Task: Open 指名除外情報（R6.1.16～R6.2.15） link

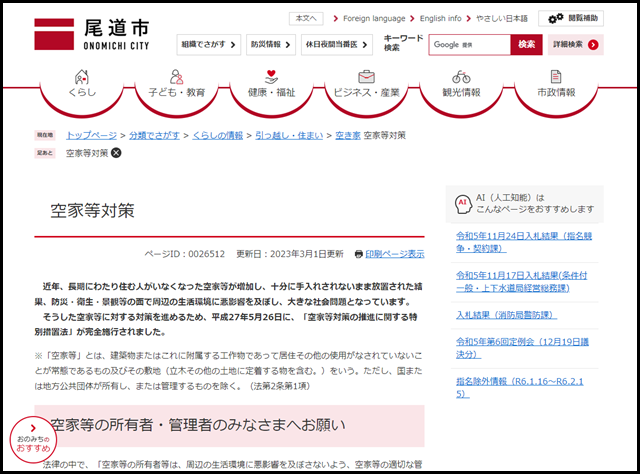Action: click(x=520, y=387)
